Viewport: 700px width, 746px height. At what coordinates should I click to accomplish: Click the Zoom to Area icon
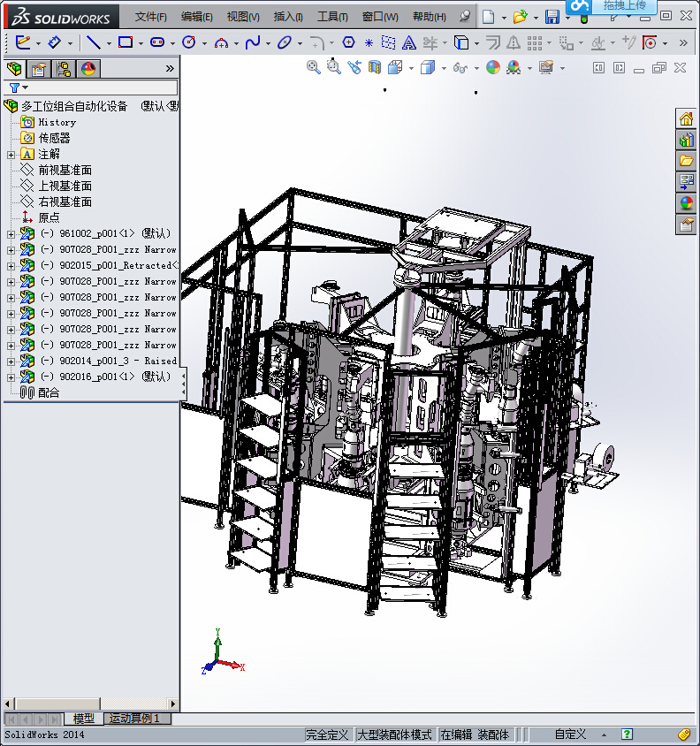333,67
